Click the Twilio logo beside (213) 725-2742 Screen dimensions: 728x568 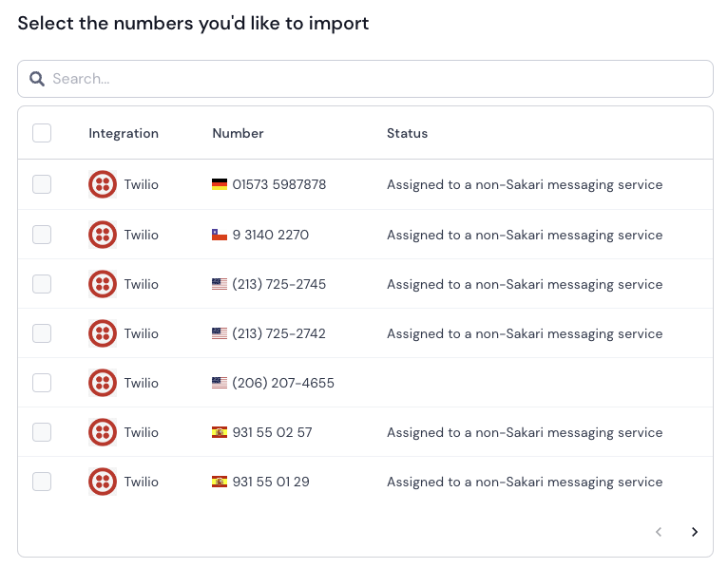[x=103, y=333]
